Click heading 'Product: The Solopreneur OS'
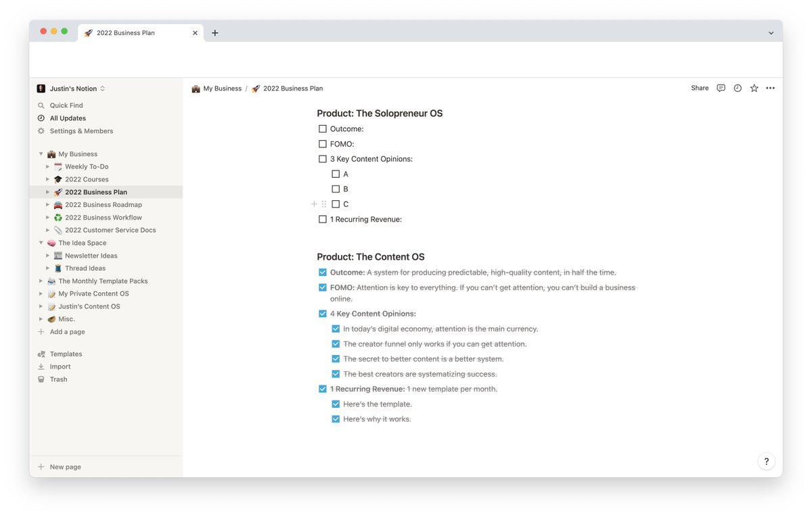812x516 pixels. 380,114
